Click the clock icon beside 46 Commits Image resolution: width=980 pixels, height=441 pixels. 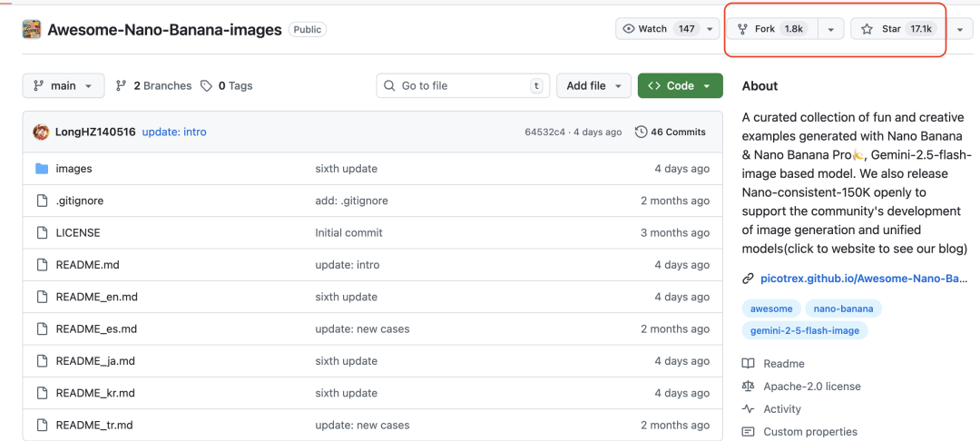641,132
